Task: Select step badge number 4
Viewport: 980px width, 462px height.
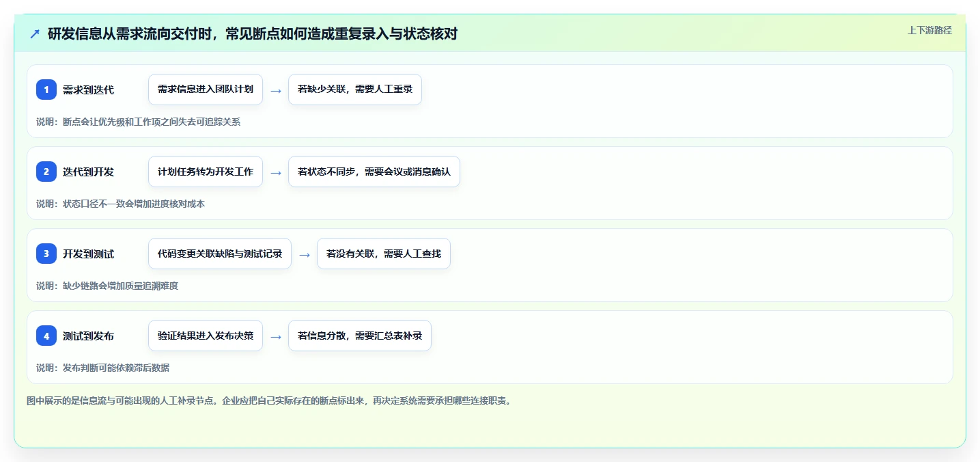Action: (46, 336)
